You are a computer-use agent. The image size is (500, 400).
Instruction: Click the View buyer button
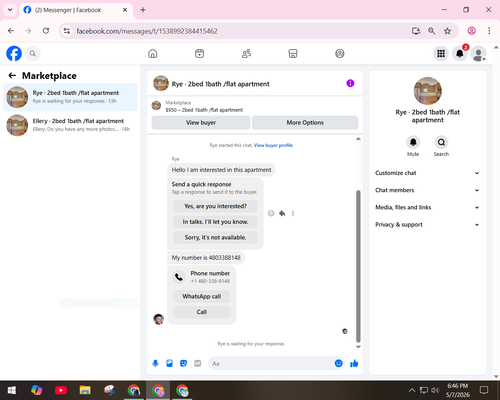tap(201, 123)
